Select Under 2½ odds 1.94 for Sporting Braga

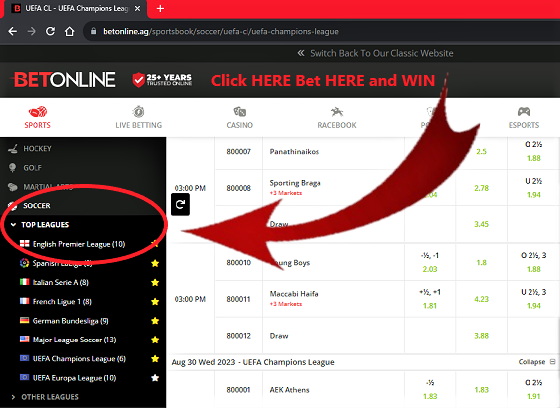click(534, 195)
